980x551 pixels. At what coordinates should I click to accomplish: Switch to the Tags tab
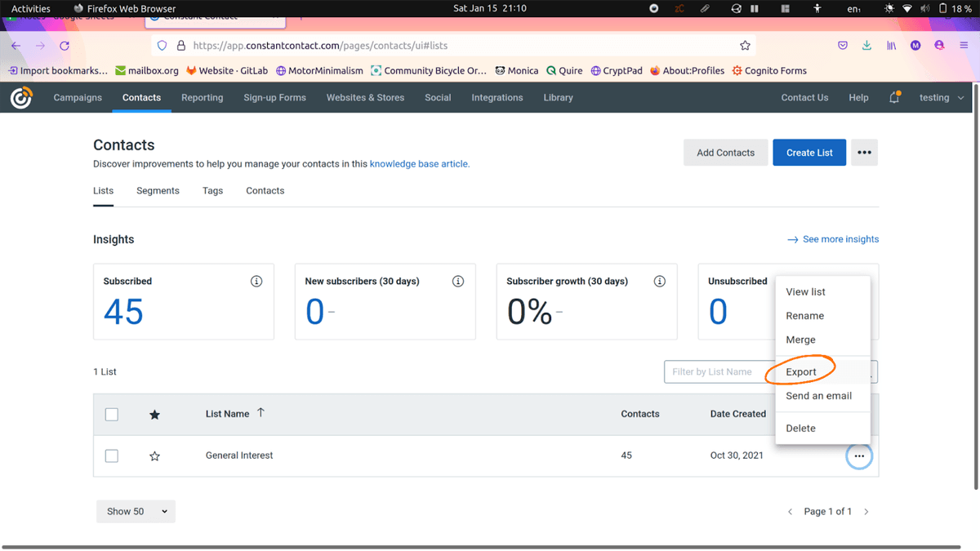[212, 190]
